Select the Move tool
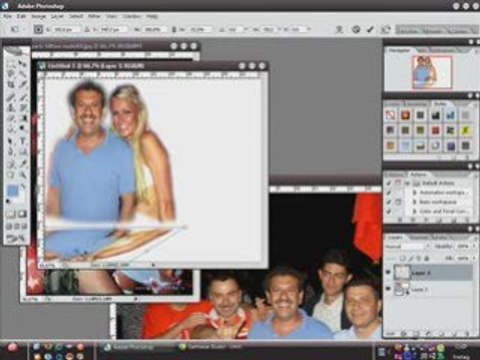Image resolution: width=480 pixels, height=360 pixels. tap(23, 63)
